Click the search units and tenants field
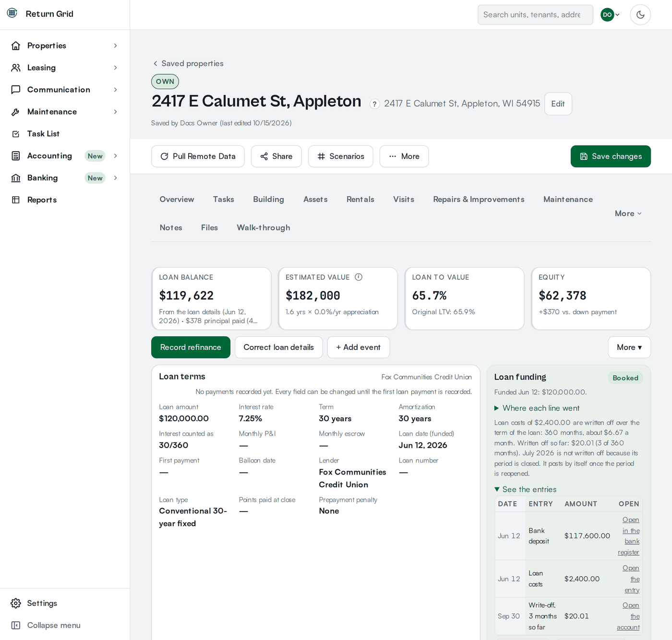Viewport: 672px width, 640px height. pos(535,15)
